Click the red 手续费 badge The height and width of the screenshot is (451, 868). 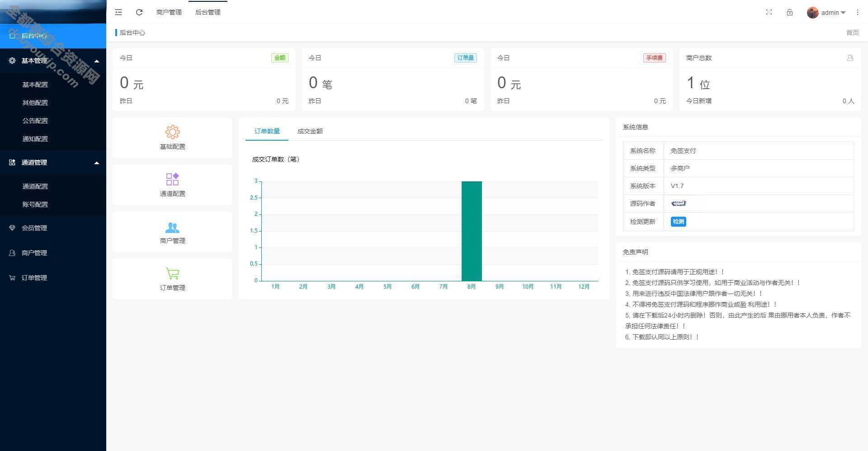(x=654, y=58)
